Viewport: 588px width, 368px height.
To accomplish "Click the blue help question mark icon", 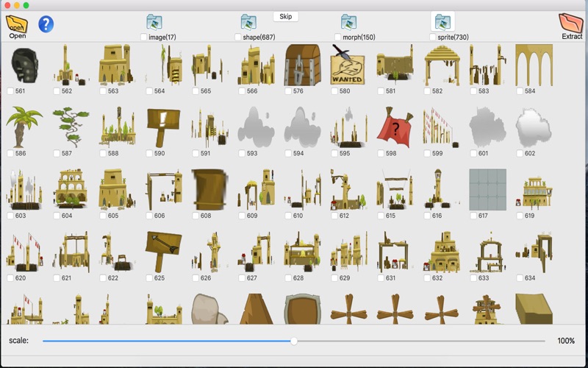I will pyautogui.click(x=46, y=24).
